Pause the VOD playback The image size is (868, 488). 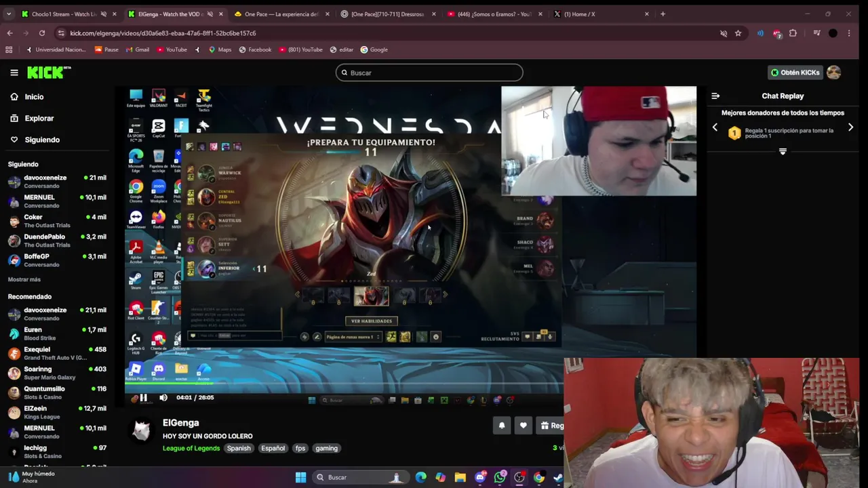tap(143, 398)
